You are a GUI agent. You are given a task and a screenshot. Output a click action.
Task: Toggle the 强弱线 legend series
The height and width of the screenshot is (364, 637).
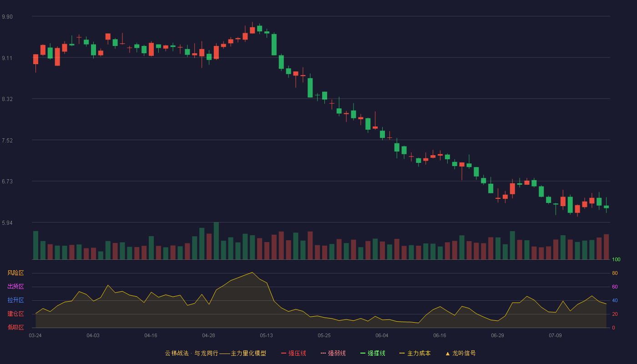[333, 353]
